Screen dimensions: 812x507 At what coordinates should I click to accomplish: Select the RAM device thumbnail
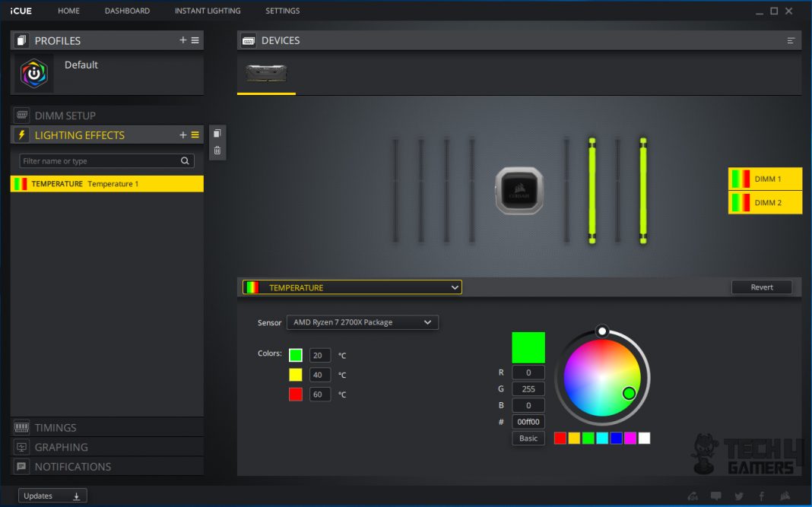pyautogui.click(x=266, y=74)
